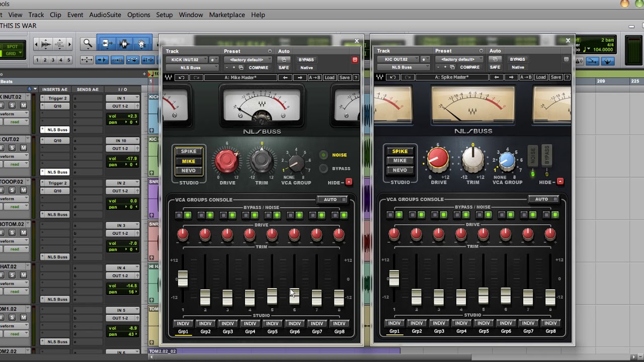Viewport: 644px width, 362px height.
Task: Click COMPARE in the left plugin header
Action: click(258, 67)
